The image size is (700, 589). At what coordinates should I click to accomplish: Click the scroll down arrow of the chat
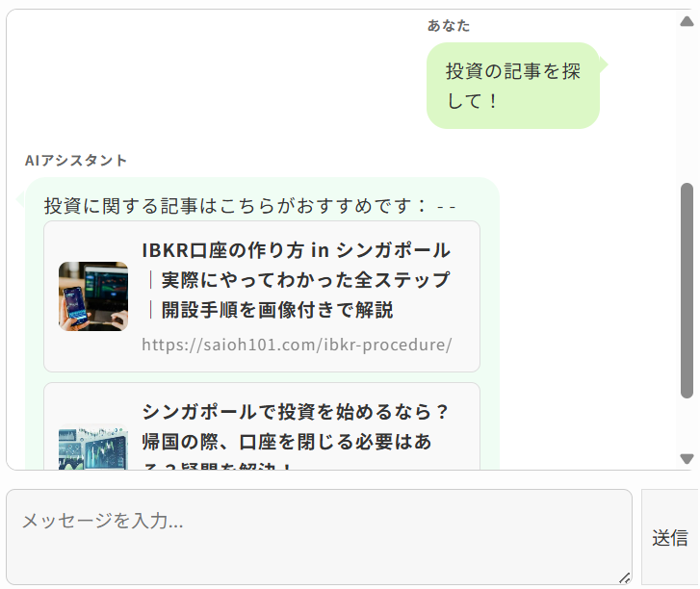687,458
